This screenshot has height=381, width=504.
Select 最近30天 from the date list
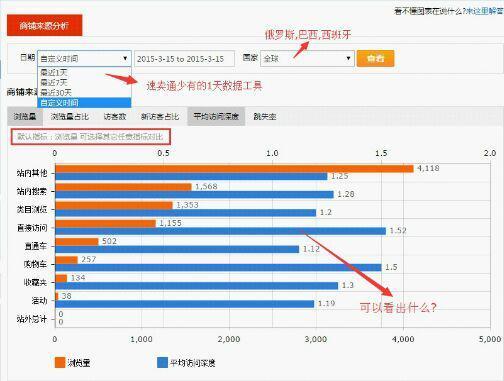55,92
